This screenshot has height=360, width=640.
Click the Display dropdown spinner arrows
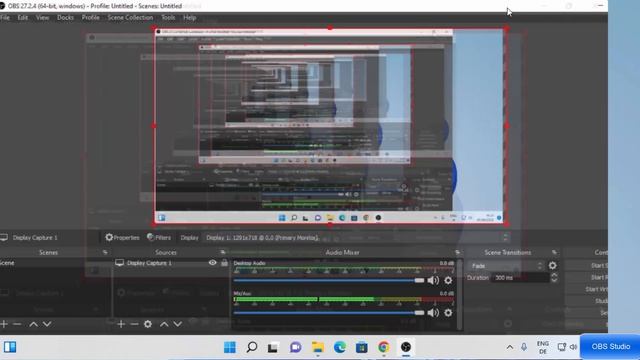tap(505, 238)
